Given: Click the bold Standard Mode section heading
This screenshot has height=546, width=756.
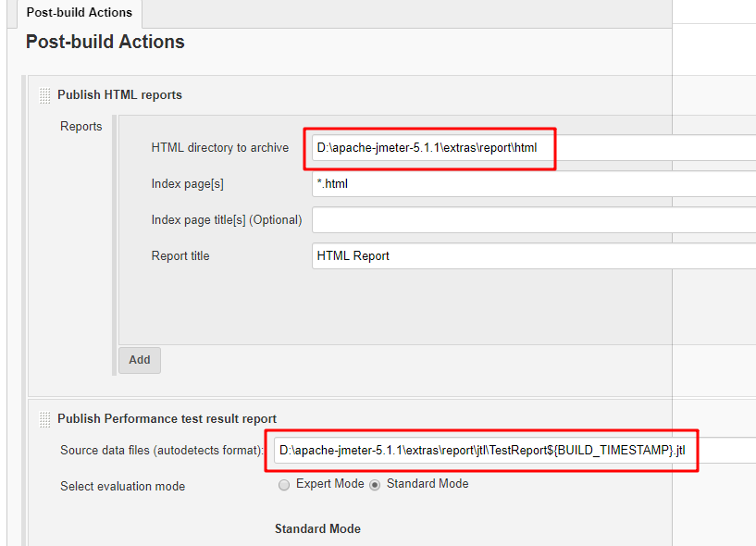Looking at the screenshot, I should (x=317, y=528).
